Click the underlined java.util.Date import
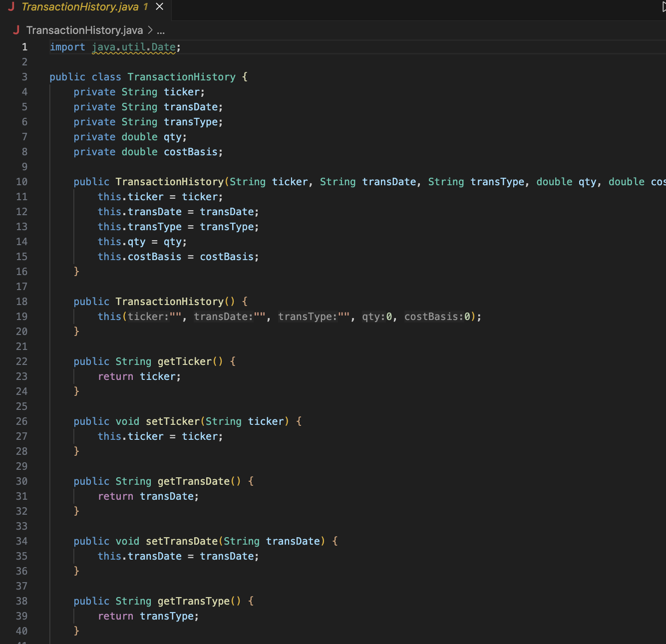 click(x=133, y=46)
